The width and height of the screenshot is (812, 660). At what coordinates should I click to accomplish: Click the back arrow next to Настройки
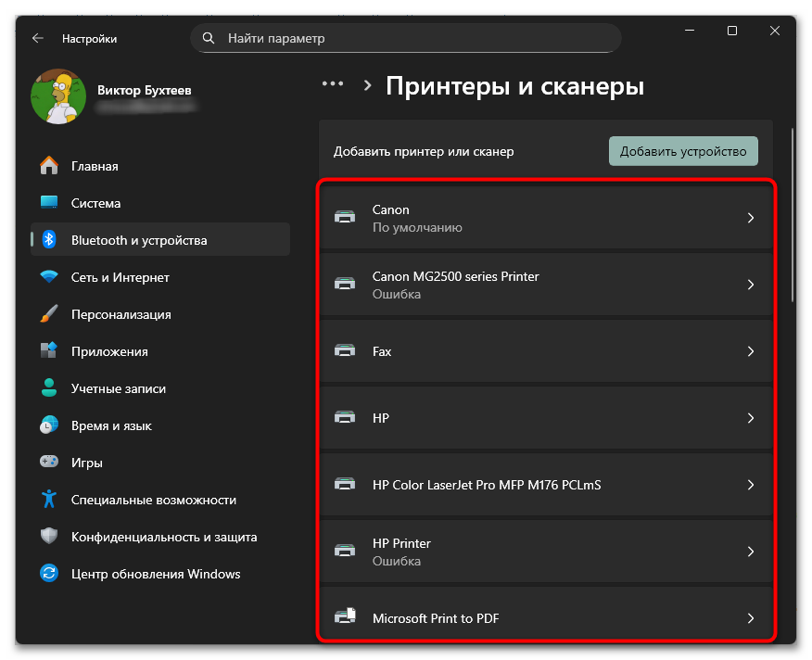(x=37, y=38)
